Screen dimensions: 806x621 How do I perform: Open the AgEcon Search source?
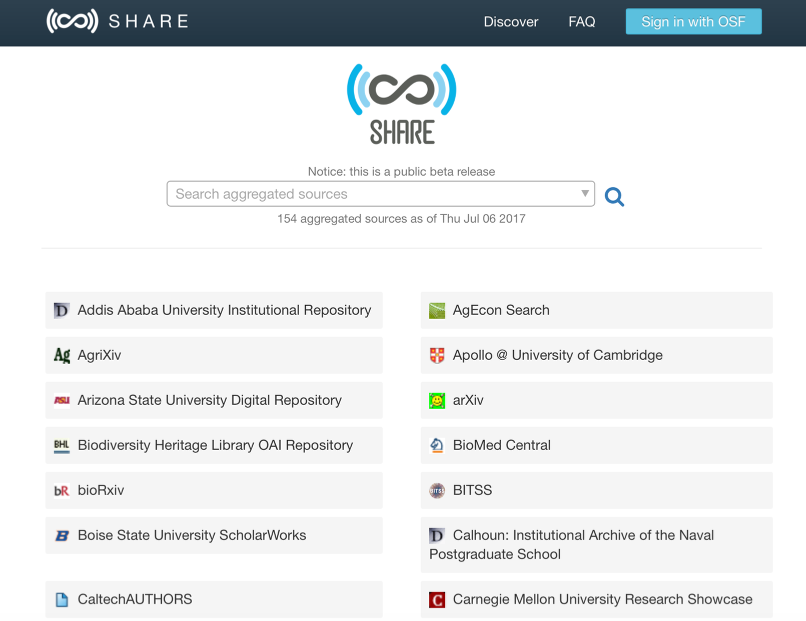[x=596, y=310]
